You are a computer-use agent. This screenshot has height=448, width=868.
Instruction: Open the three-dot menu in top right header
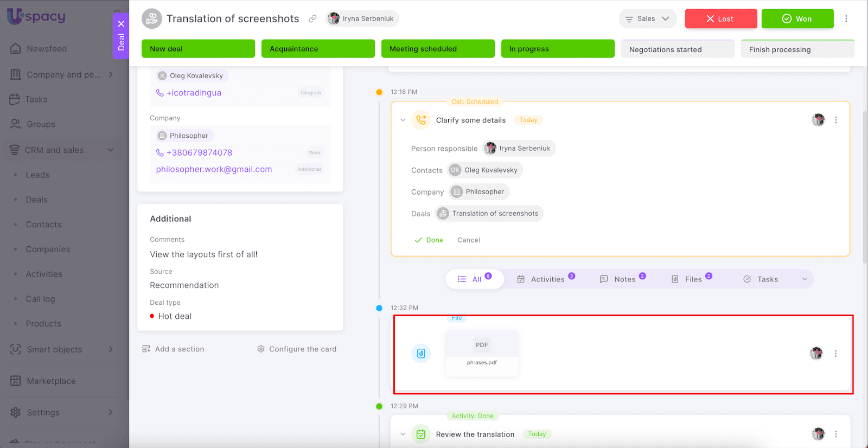click(846, 19)
